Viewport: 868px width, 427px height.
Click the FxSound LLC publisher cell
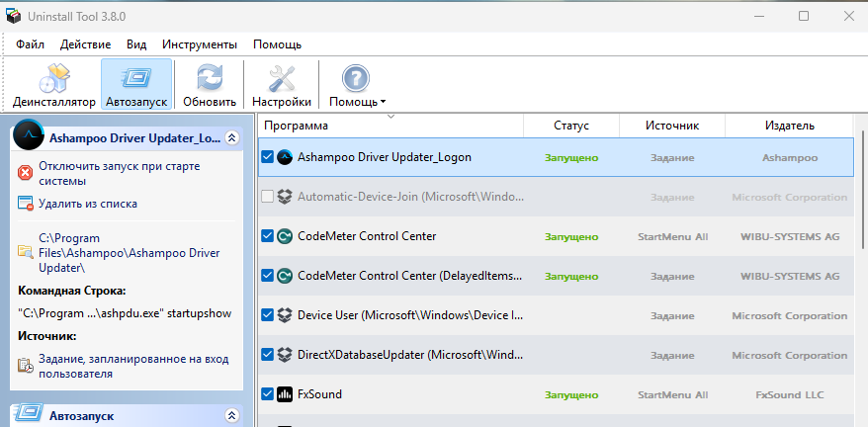tap(790, 395)
